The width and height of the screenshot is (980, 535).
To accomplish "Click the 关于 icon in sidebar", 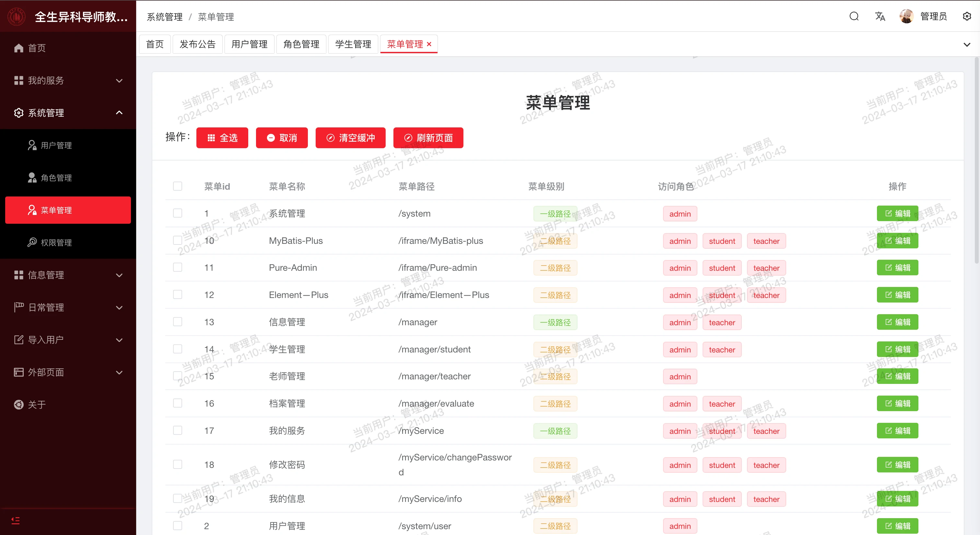I will [x=19, y=404].
